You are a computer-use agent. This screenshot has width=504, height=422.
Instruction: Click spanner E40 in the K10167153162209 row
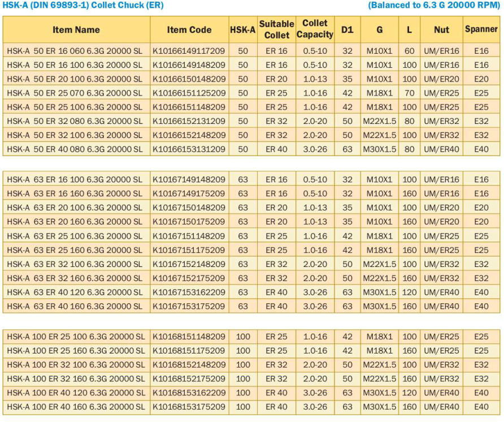[481, 292]
